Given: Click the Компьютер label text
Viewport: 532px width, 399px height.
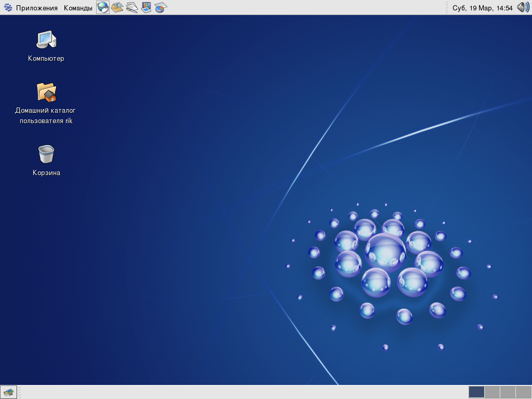Looking at the screenshot, I should [46, 58].
